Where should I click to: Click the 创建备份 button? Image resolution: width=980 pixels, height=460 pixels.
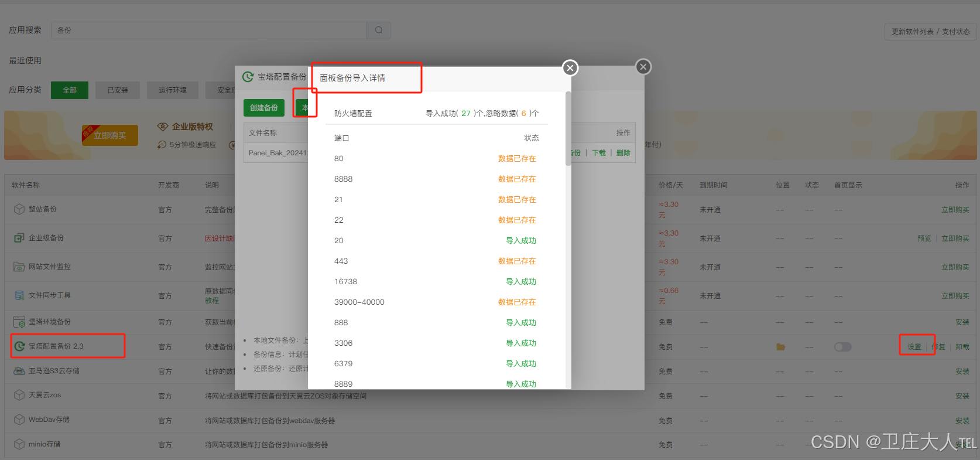pos(264,108)
